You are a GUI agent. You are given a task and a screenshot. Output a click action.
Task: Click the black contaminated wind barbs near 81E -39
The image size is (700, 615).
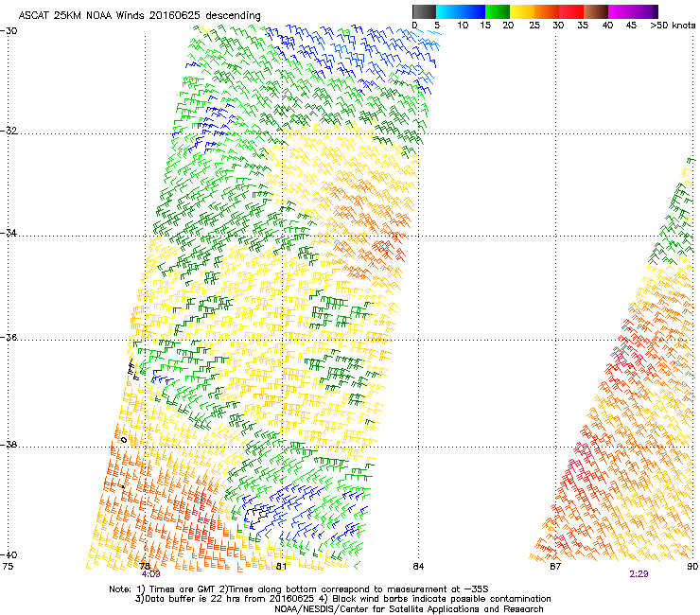[x=257, y=517]
